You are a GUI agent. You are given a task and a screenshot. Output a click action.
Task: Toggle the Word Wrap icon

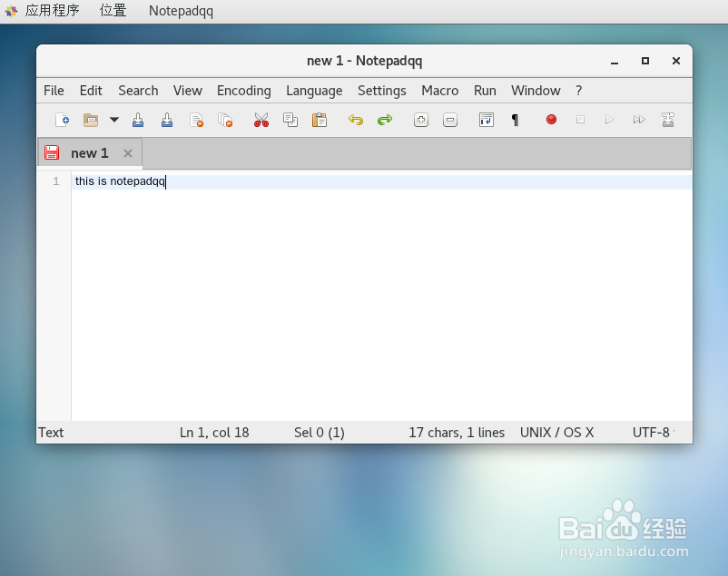tap(487, 120)
